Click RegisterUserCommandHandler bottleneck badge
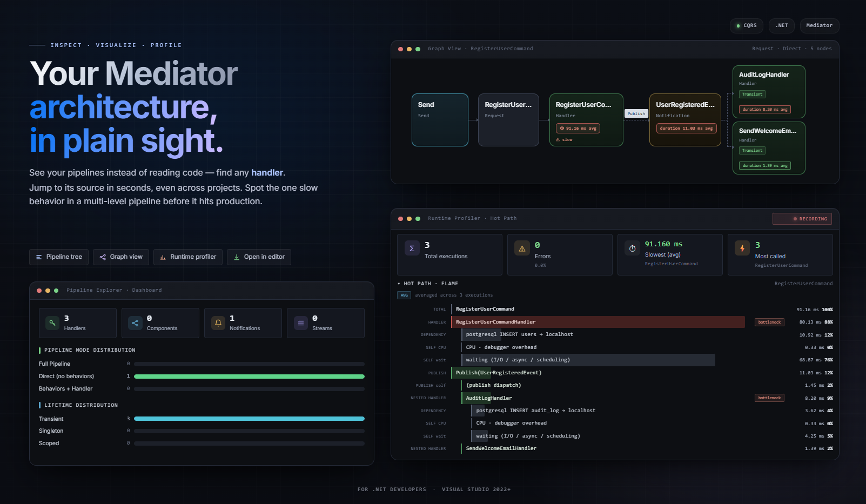The height and width of the screenshot is (504, 866). (x=769, y=322)
